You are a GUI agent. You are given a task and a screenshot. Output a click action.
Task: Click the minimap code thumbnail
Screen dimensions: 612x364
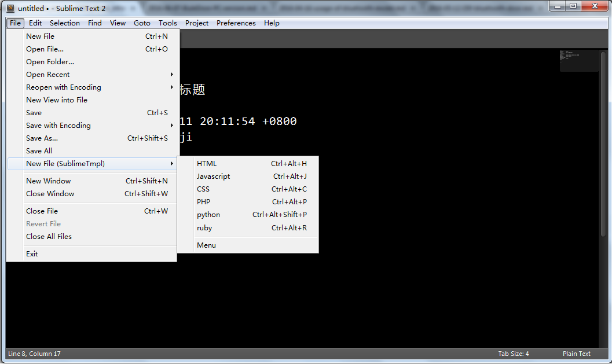click(579, 60)
